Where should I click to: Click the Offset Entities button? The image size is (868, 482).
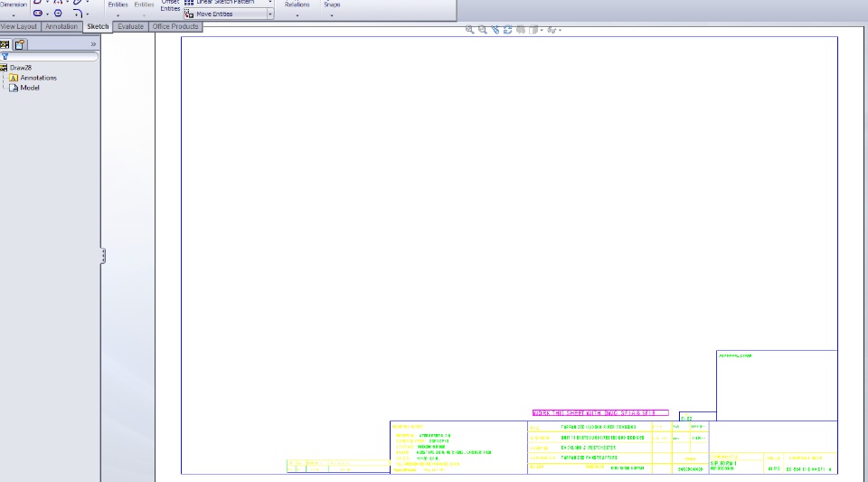[x=170, y=5]
